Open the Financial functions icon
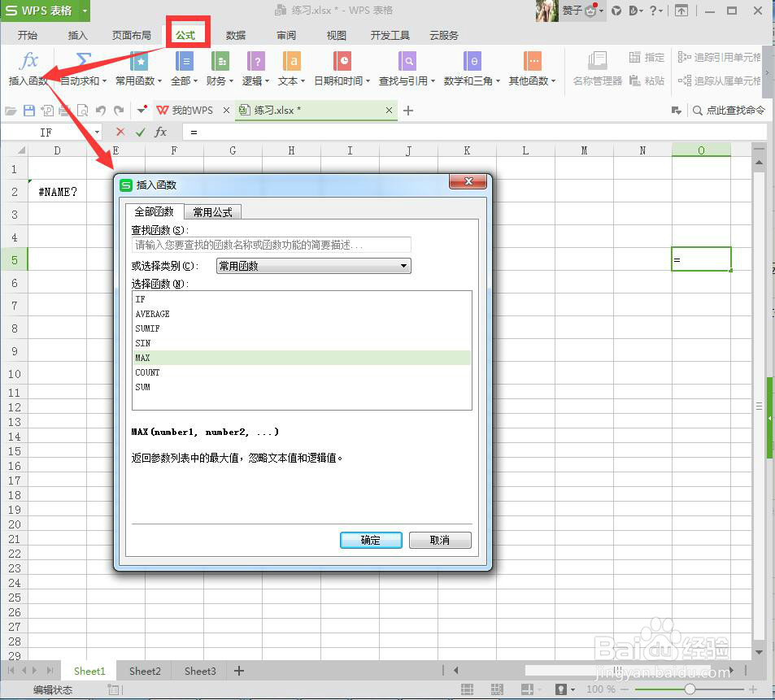Screen dimensions: 775x700 point(220,61)
